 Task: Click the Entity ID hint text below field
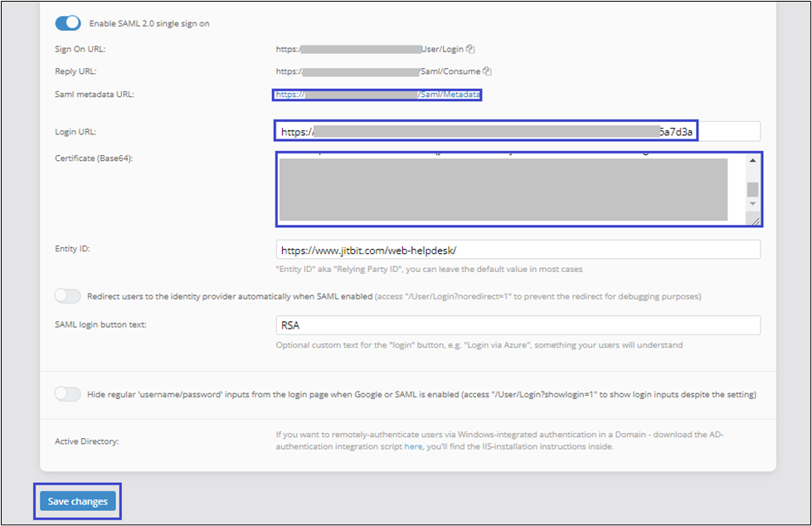(429, 269)
